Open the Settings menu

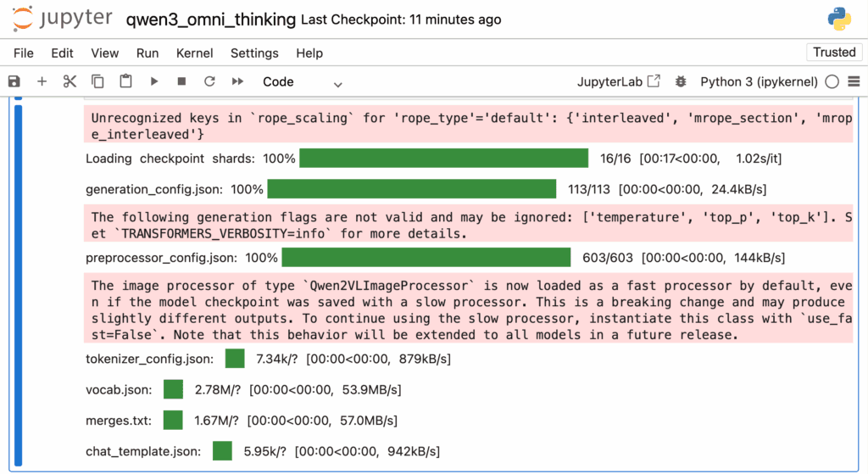click(x=254, y=53)
